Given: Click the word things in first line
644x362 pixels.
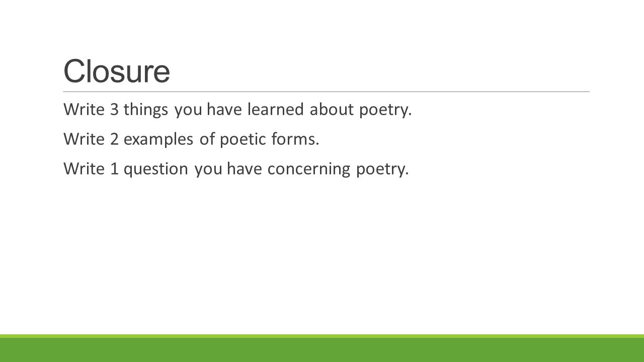Looking at the screenshot, I should click(x=146, y=110).
